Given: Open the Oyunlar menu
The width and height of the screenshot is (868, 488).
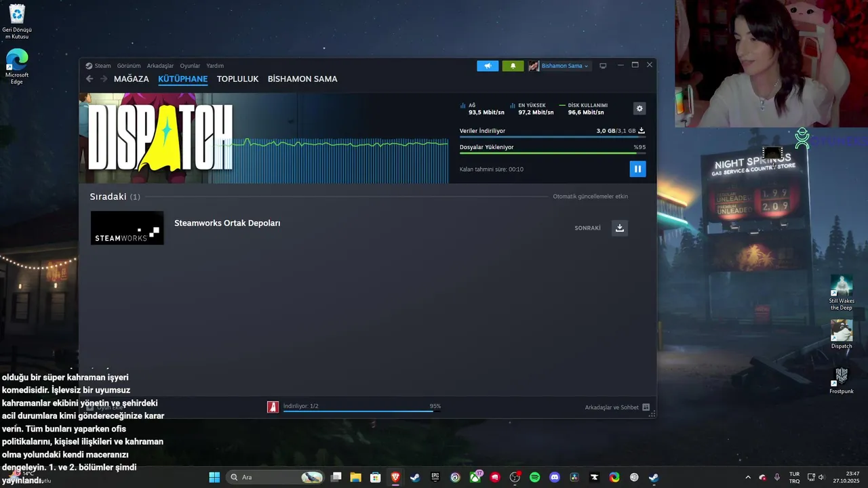Looking at the screenshot, I should [x=190, y=66].
